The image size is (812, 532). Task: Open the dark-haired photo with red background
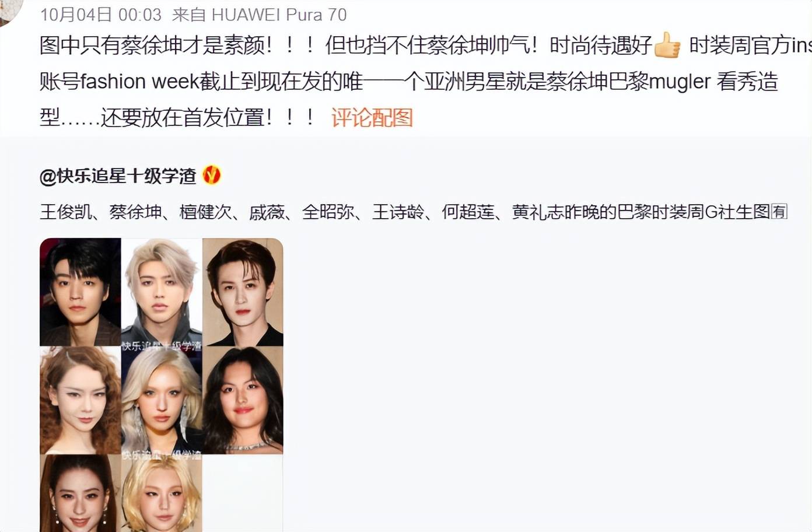coord(80,292)
